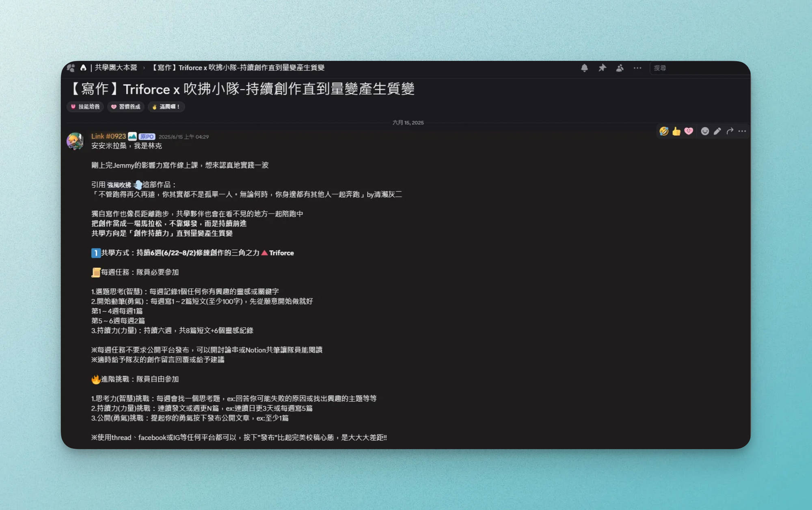Open Link #0923 avatar profile

[75, 141]
